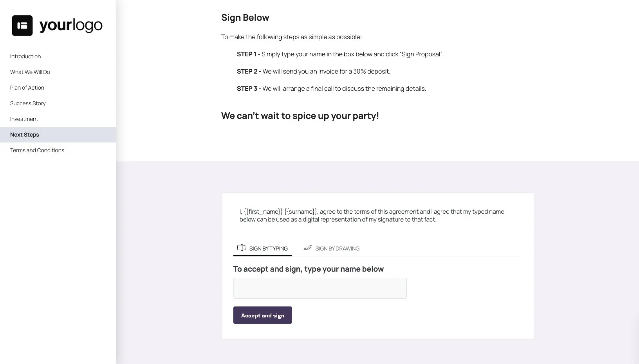This screenshot has width=639, height=364.
Task: Click the agreement statement text
Action: [x=372, y=215]
